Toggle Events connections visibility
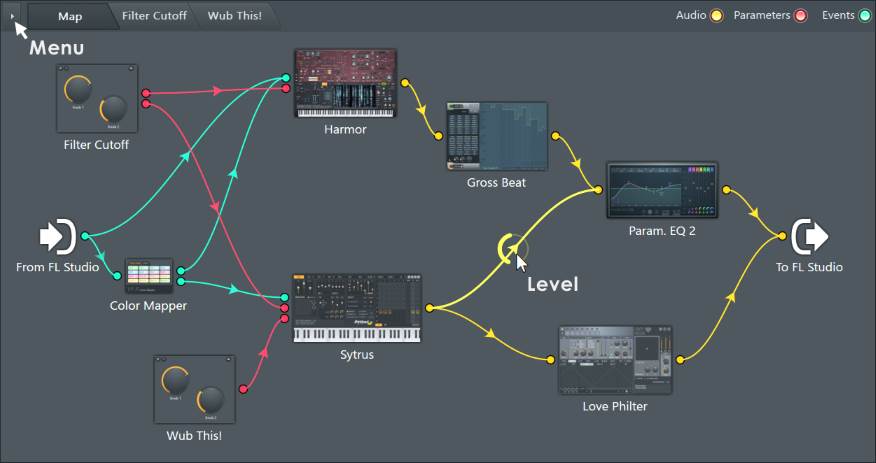Image resolution: width=876 pixels, height=463 pixels. pos(864,16)
